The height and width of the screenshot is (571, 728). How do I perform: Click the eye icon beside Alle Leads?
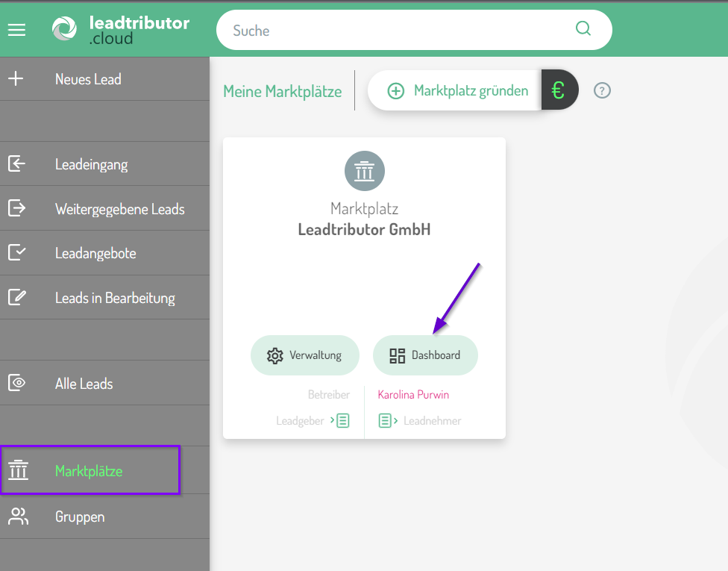click(x=16, y=384)
